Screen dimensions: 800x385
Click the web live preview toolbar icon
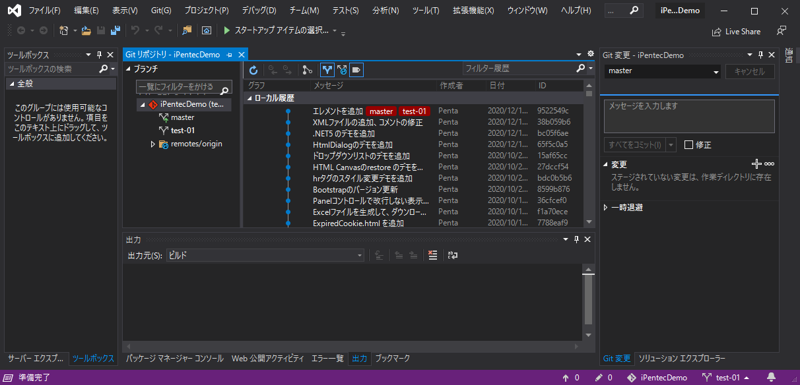tap(207, 31)
